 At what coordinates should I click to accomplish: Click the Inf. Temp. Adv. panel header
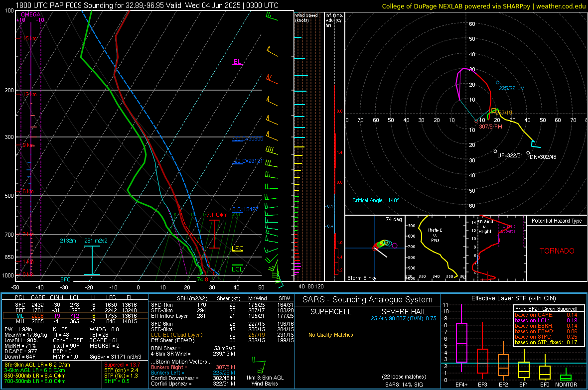pos(334,20)
